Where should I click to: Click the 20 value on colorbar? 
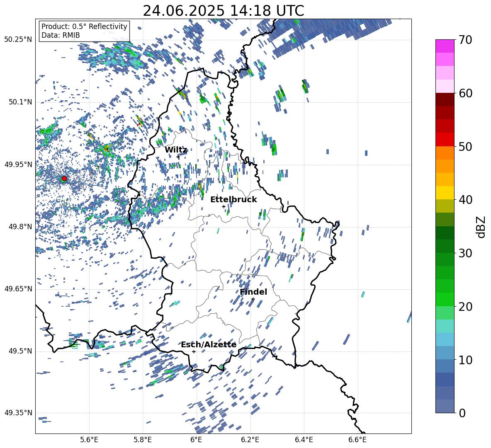(x=465, y=306)
